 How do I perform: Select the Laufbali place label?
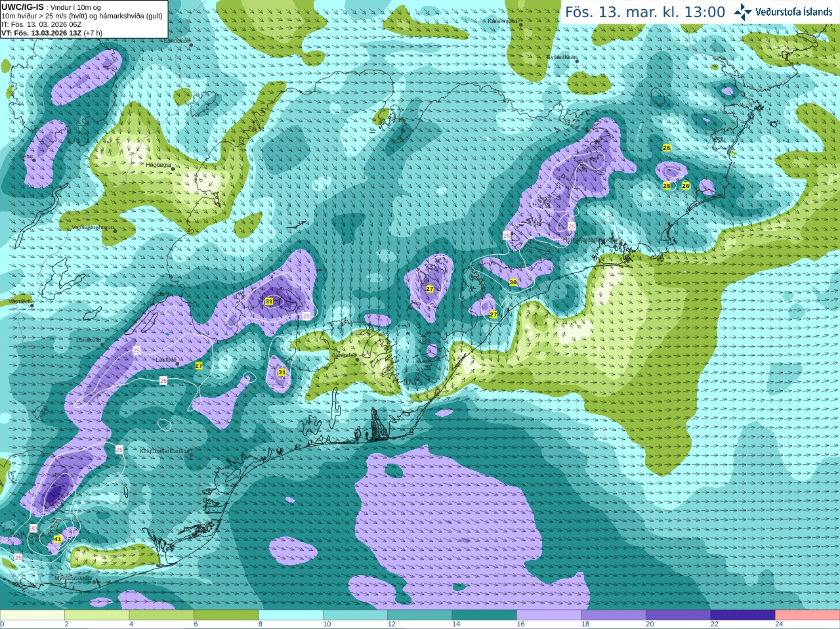tap(165, 360)
